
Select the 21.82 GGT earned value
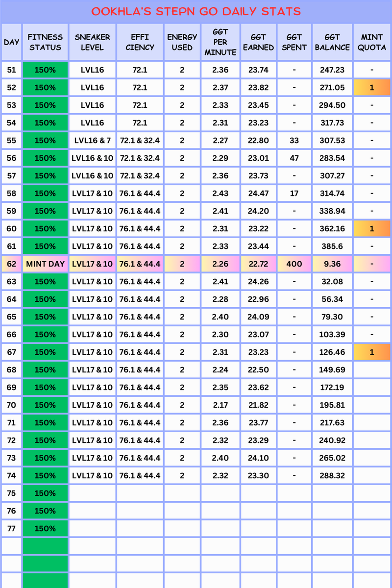pyautogui.click(x=258, y=405)
